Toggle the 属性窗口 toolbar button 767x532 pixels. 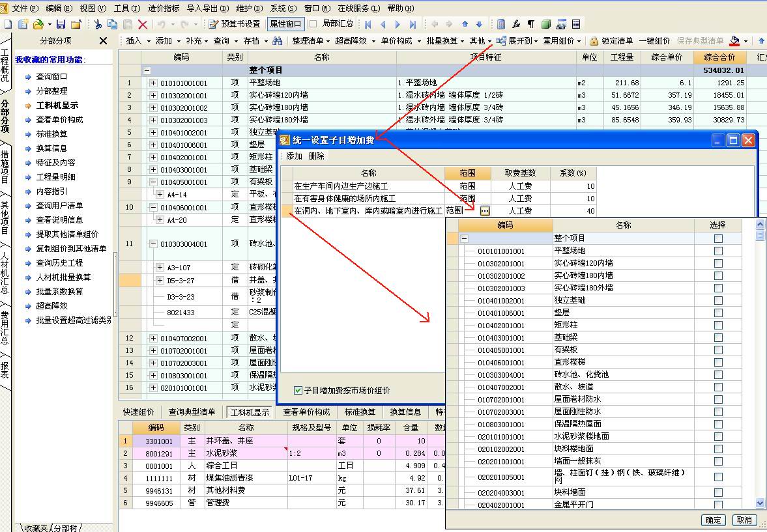[x=285, y=23]
